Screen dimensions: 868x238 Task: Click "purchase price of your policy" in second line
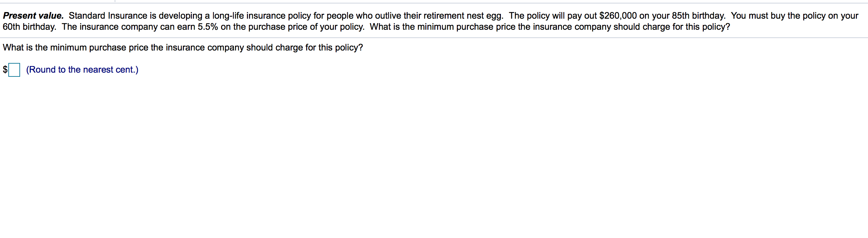pos(306,27)
